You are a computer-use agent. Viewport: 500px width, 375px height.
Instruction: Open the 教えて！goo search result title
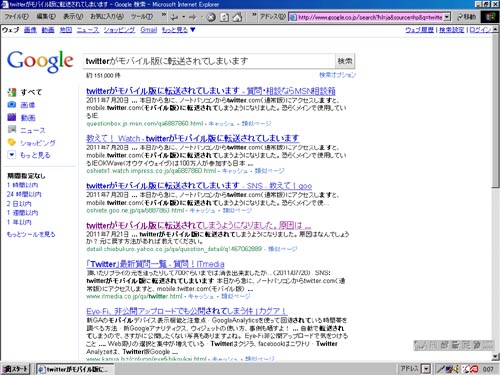click(199, 186)
